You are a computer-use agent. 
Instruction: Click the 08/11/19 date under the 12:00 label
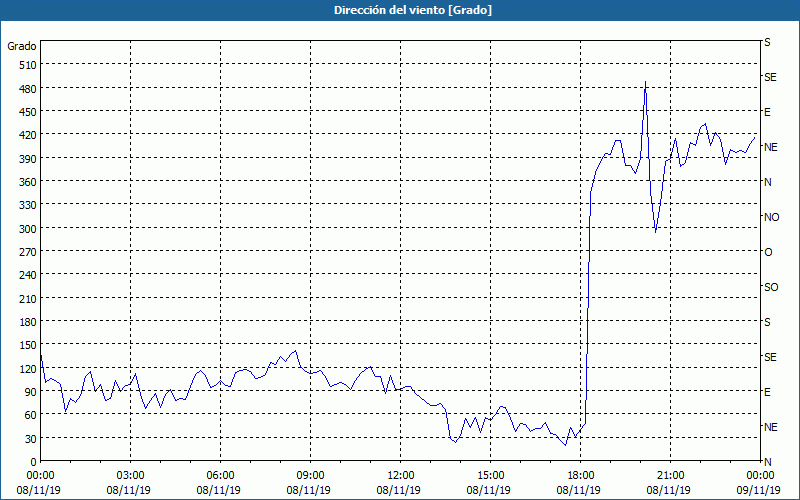click(x=398, y=490)
